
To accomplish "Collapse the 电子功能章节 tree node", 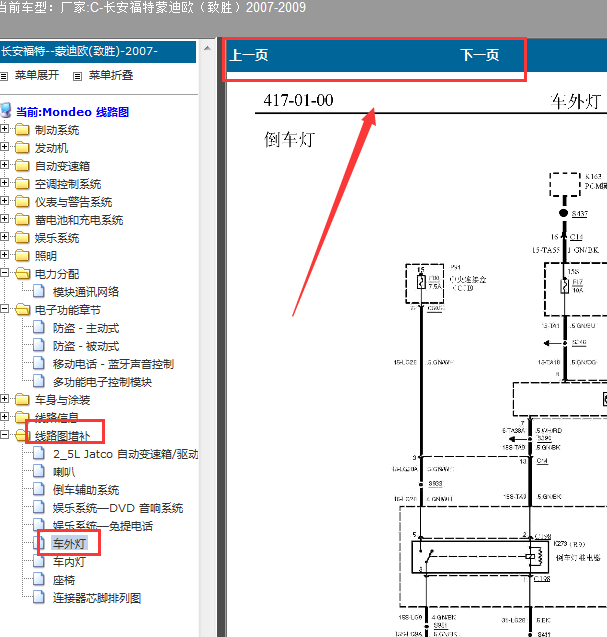I will point(4,309).
